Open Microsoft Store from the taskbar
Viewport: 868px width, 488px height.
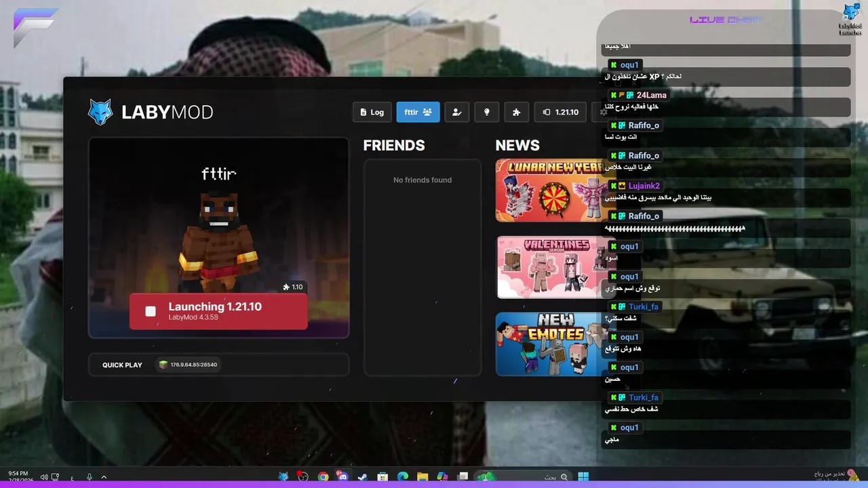(x=382, y=476)
